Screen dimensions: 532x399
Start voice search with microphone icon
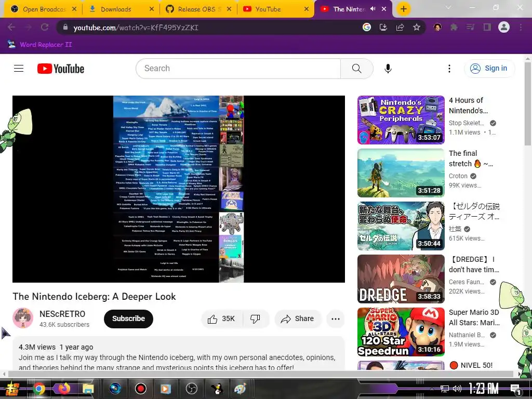click(x=388, y=69)
